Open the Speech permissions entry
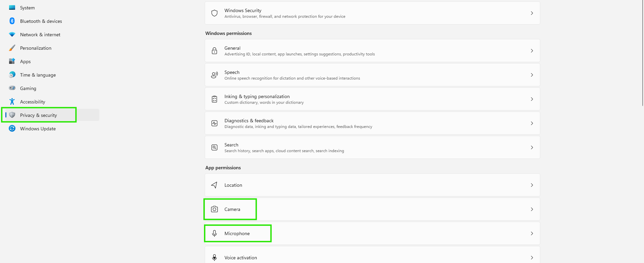Viewport: 644px width, 263px height. (x=372, y=75)
